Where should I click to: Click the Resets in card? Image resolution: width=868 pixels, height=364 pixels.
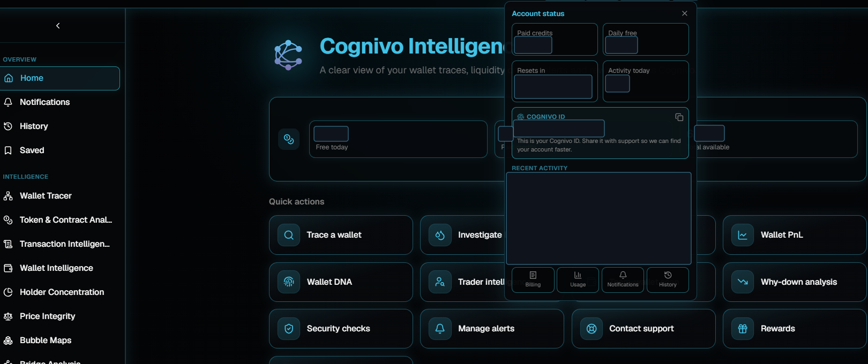(555, 81)
